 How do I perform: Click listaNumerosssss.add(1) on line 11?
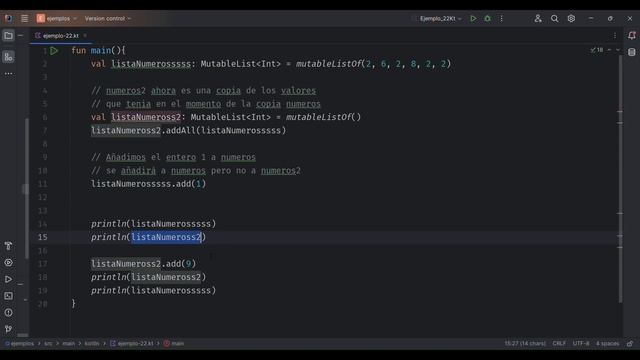149,184
